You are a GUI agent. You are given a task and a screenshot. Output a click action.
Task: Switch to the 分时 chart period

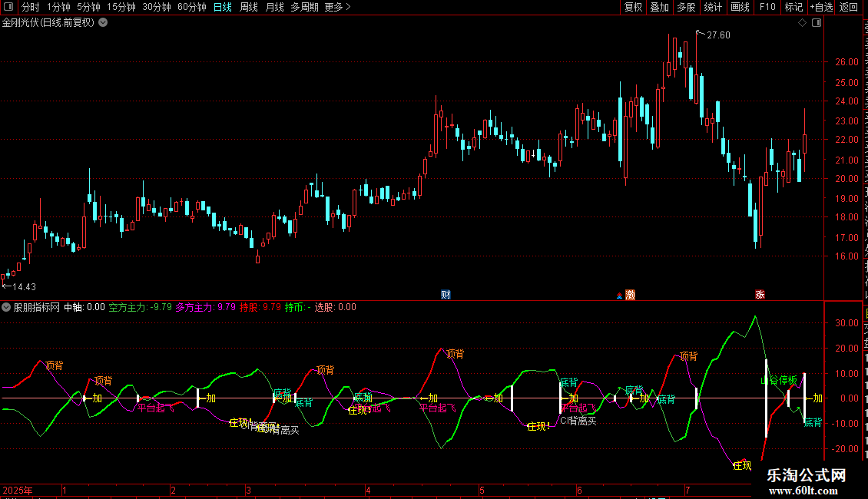click(31, 7)
